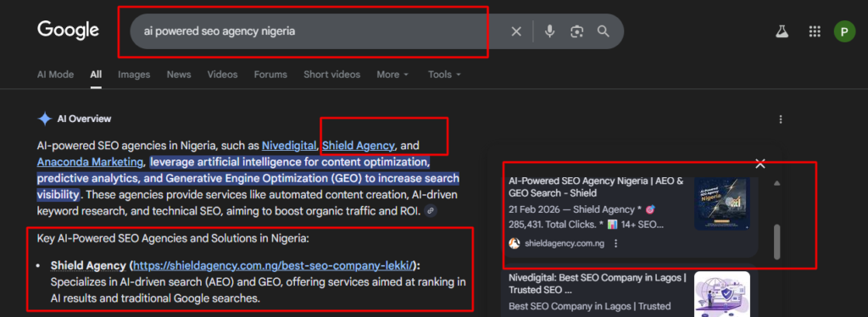Open the Google account avatar P
The image size is (868, 317).
coord(844,31)
